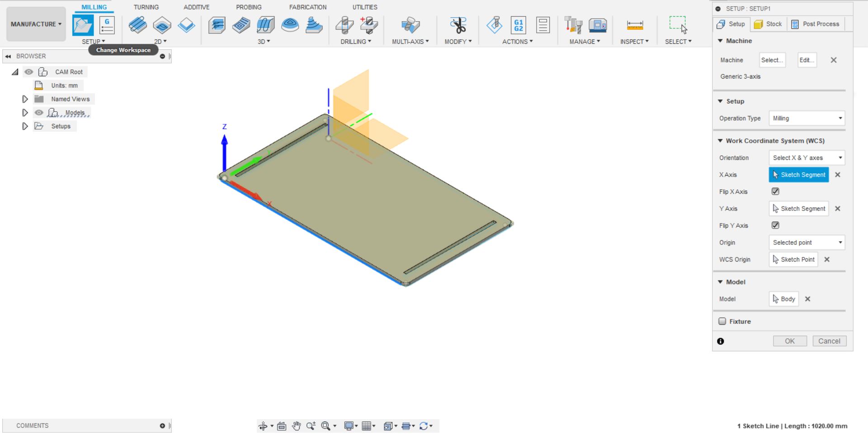Switch to the Turning tab

(x=146, y=7)
